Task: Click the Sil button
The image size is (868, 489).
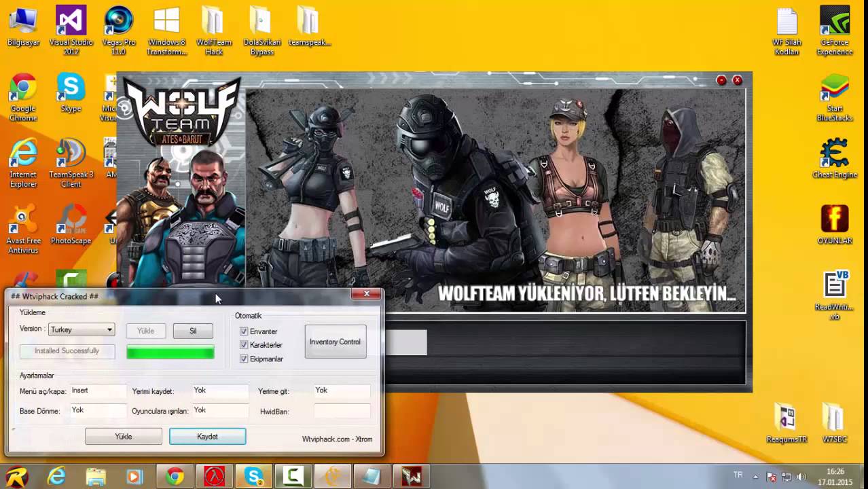Action: click(x=193, y=331)
